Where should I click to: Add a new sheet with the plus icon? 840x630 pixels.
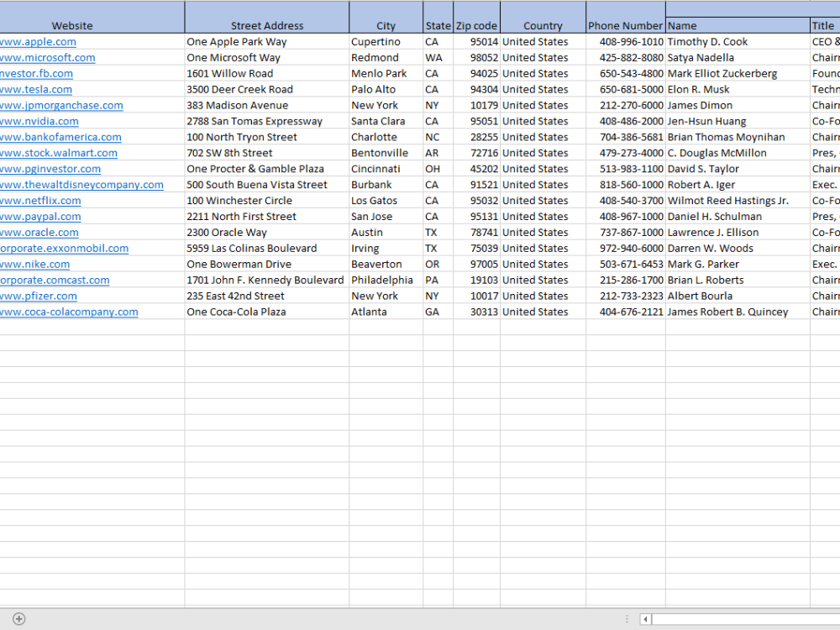pyautogui.click(x=18, y=619)
